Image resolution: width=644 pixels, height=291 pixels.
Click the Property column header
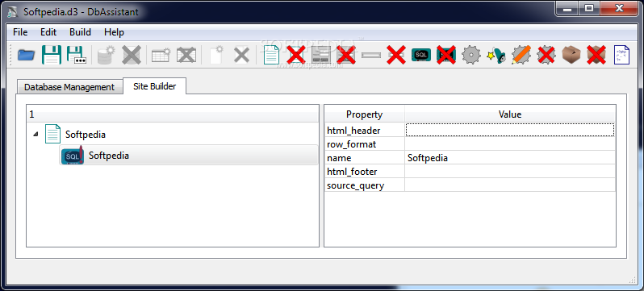(364, 114)
